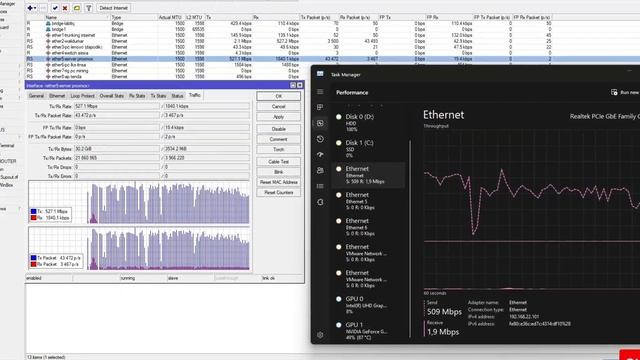Click Cancel in the interface dialog
Screen dimensions: 640x360
278,106
